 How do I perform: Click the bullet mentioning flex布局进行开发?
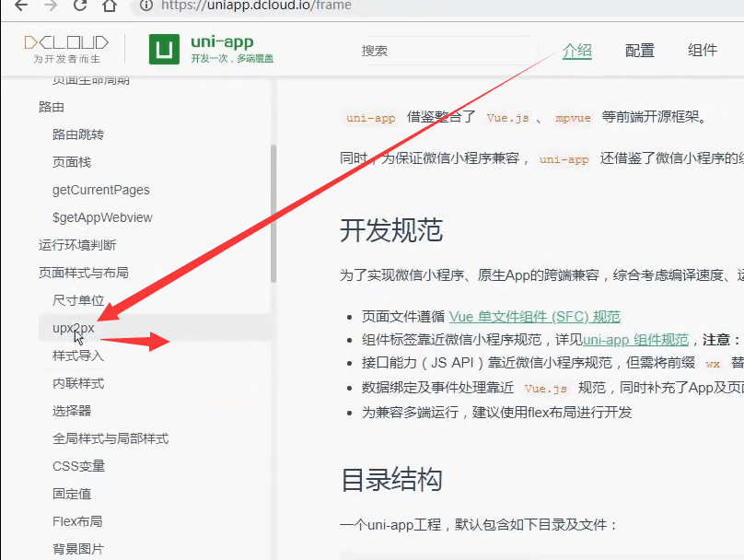pos(497,412)
